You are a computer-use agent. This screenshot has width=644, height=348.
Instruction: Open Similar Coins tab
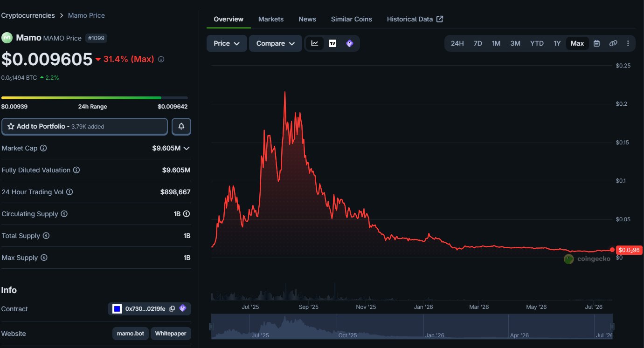(352, 19)
